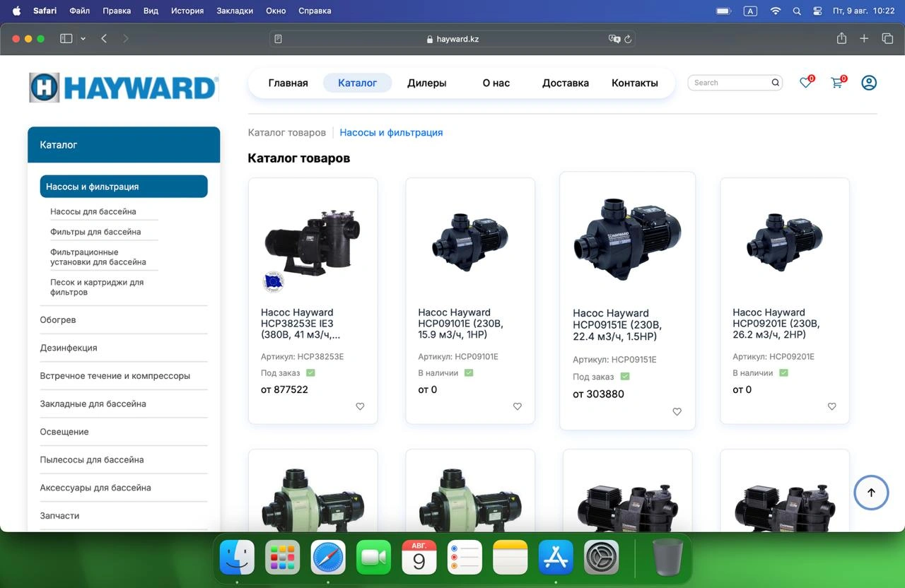Toggle the Safari sidebar icon

66,39
